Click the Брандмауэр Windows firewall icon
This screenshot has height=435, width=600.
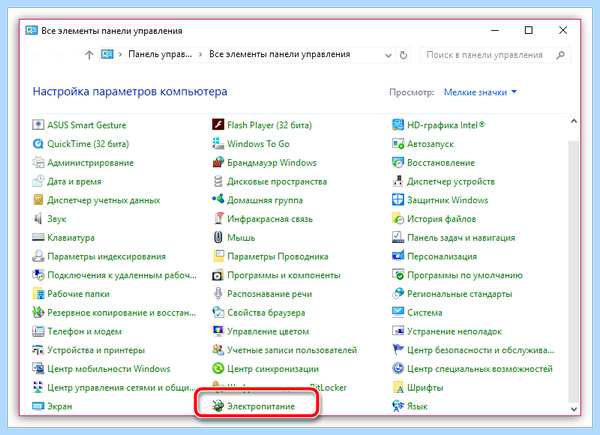click(218, 162)
